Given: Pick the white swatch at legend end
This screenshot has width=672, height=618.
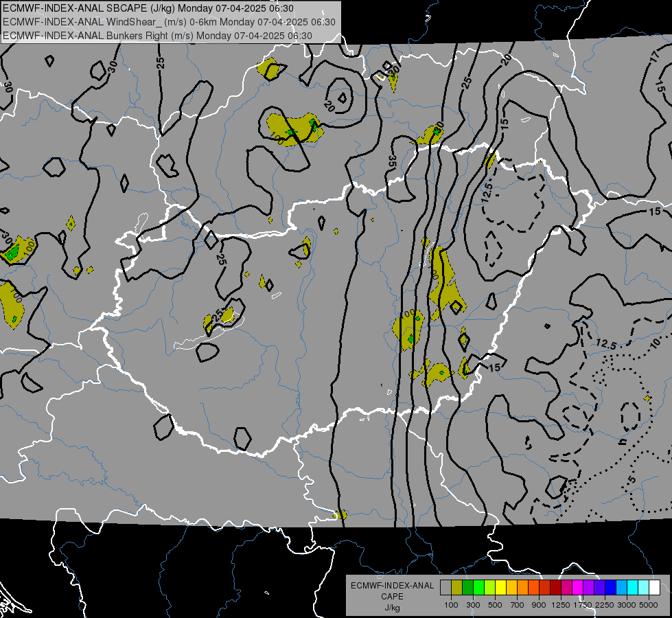Looking at the screenshot, I should pos(655,588).
